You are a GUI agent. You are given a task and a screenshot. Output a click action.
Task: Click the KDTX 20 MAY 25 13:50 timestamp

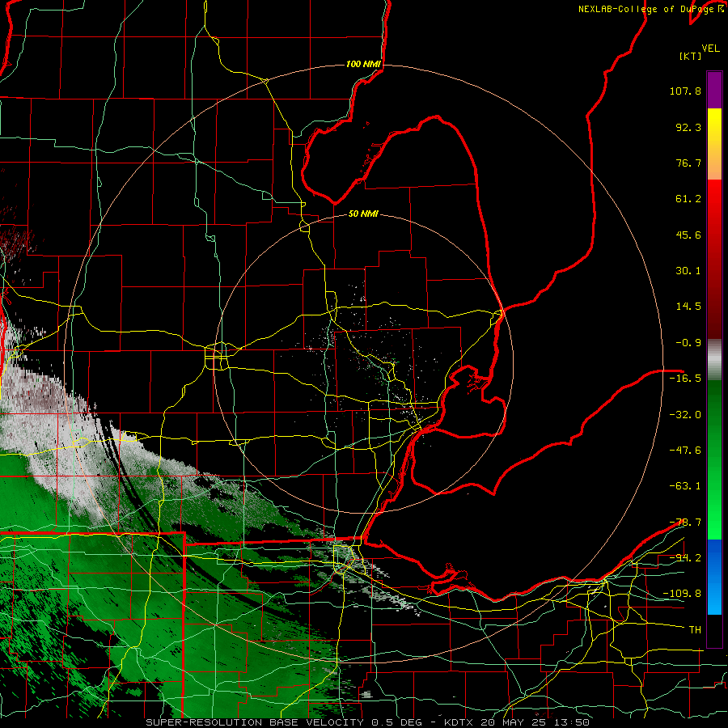[x=517, y=722]
